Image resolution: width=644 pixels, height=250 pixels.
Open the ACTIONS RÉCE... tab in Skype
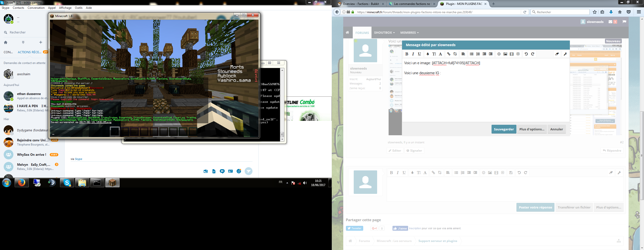pyautogui.click(x=30, y=52)
